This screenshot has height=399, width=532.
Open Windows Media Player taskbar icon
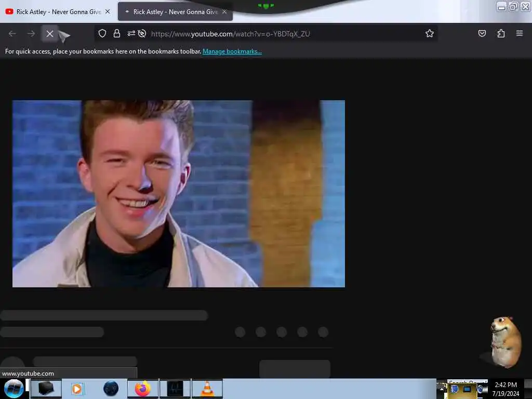tap(77, 389)
